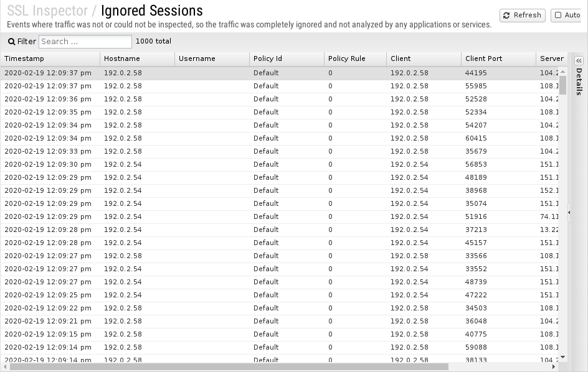Image resolution: width=588 pixels, height=372 pixels.
Task: Sort by Policy Id column header
Action: pyautogui.click(x=287, y=59)
